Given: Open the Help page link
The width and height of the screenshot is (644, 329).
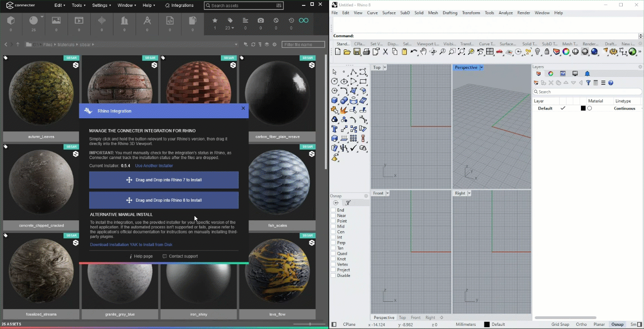Looking at the screenshot, I should (141, 256).
